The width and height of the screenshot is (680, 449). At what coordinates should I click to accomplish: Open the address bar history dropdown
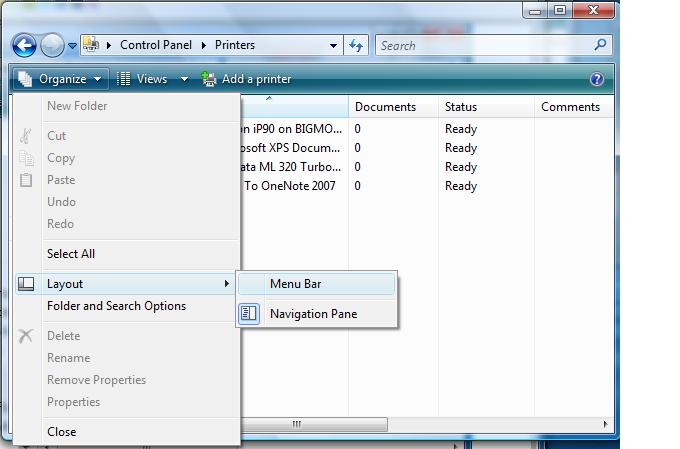[x=335, y=45]
